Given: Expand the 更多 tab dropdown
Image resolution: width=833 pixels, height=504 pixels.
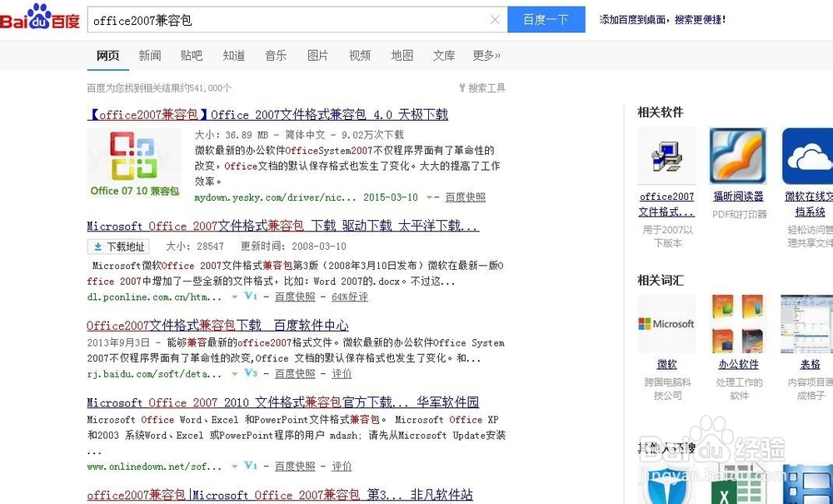Looking at the screenshot, I should (x=486, y=56).
